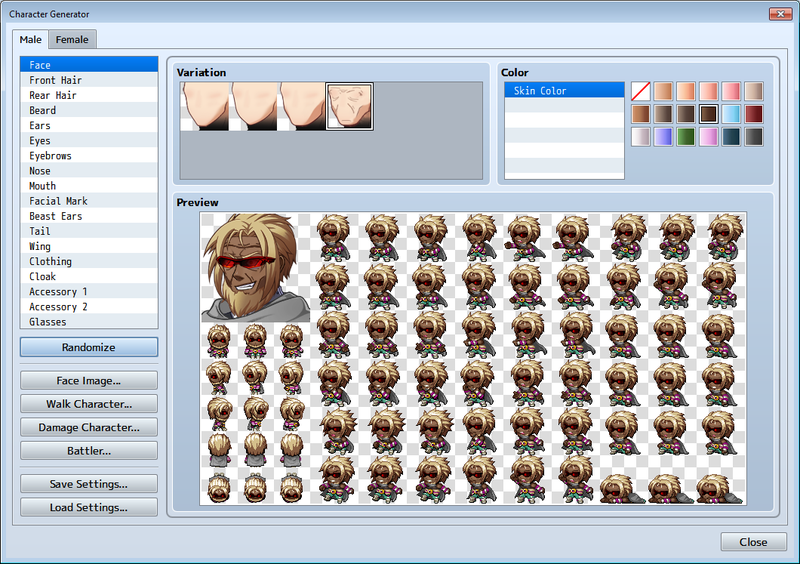Click the large face portrait in Preview
The height and width of the screenshot is (564, 800).
[x=254, y=267]
